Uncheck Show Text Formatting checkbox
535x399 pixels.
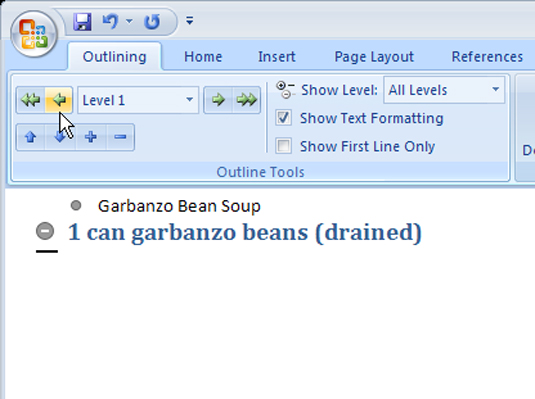tap(284, 118)
